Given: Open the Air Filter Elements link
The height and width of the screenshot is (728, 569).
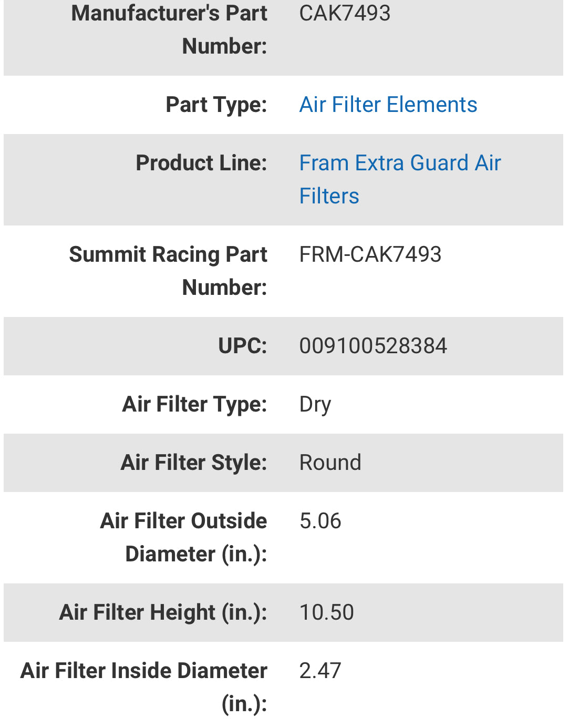Looking at the screenshot, I should click(388, 105).
